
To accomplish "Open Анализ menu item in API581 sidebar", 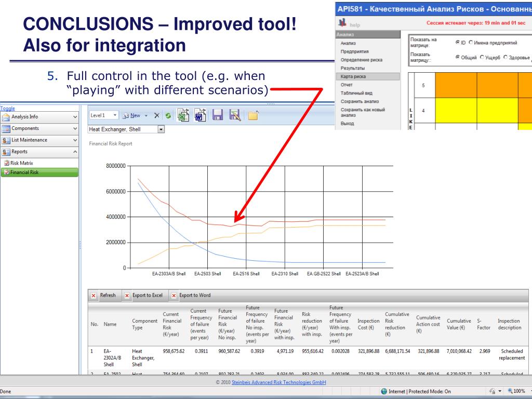I will (348, 43).
